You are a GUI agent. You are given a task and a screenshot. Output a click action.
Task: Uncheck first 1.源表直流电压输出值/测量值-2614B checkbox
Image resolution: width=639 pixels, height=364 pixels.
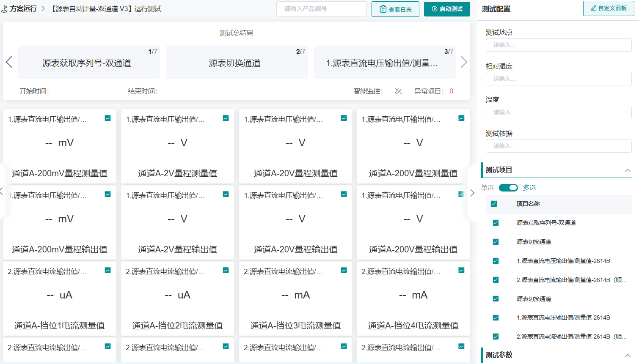[x=496, y=261]
